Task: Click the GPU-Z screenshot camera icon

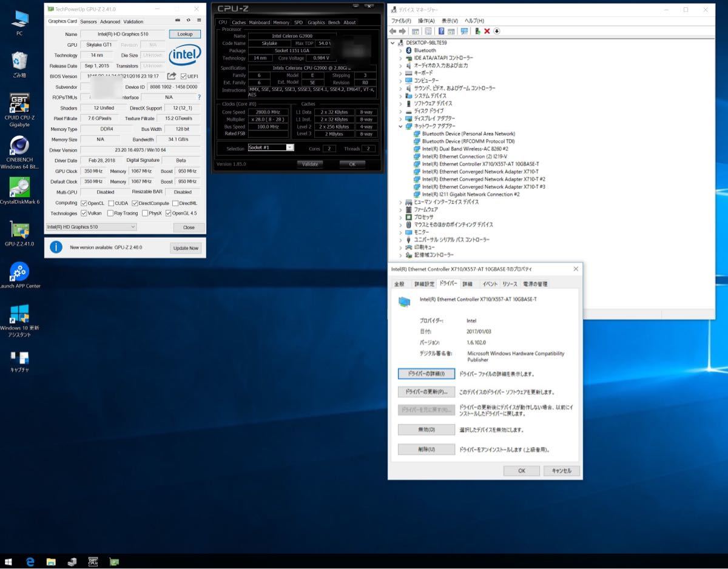Action: tap(178, 20)
